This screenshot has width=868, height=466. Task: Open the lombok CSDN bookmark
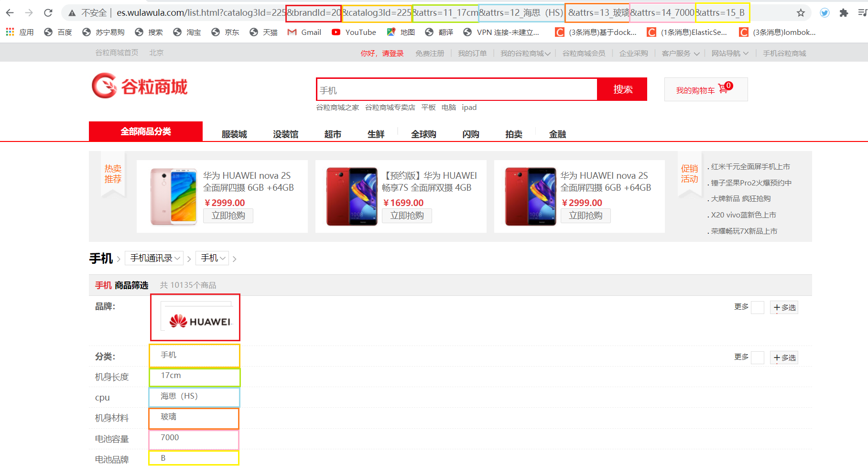777,32
